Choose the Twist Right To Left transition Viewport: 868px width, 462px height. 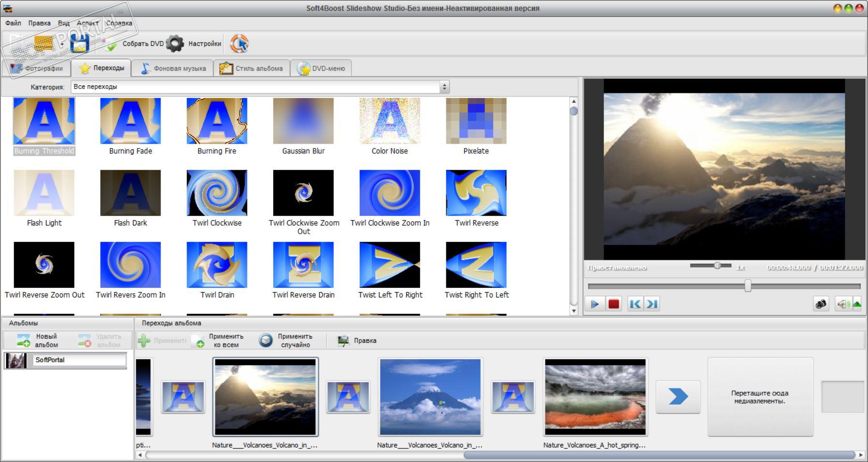tap(476, 270)
